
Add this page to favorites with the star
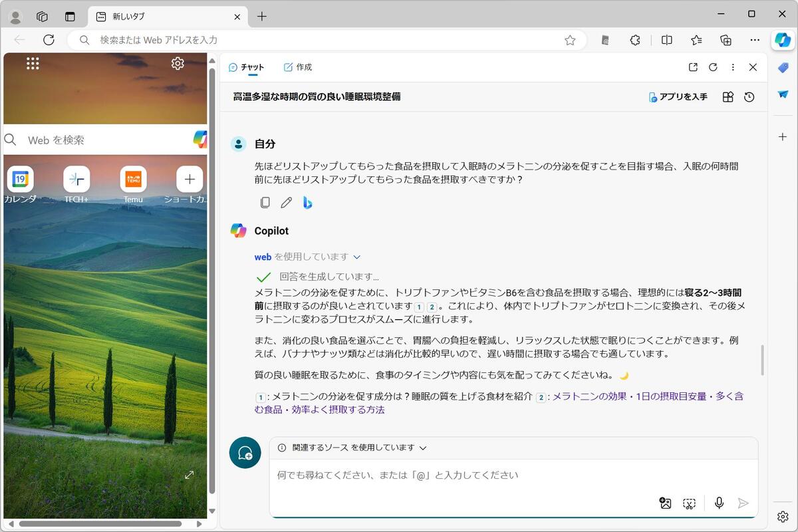[x=570, y=40]
